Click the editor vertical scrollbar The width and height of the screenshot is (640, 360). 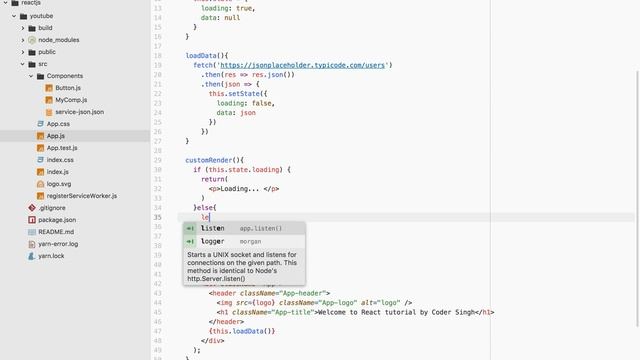(638, 198)
